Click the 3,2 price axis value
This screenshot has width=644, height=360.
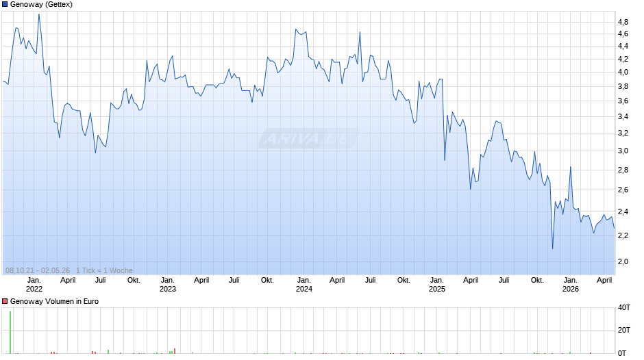pos(623,133)
